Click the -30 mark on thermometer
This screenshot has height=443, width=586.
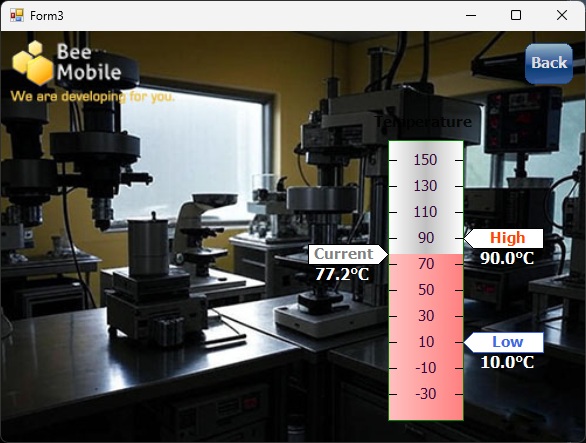tap(426, 394)
